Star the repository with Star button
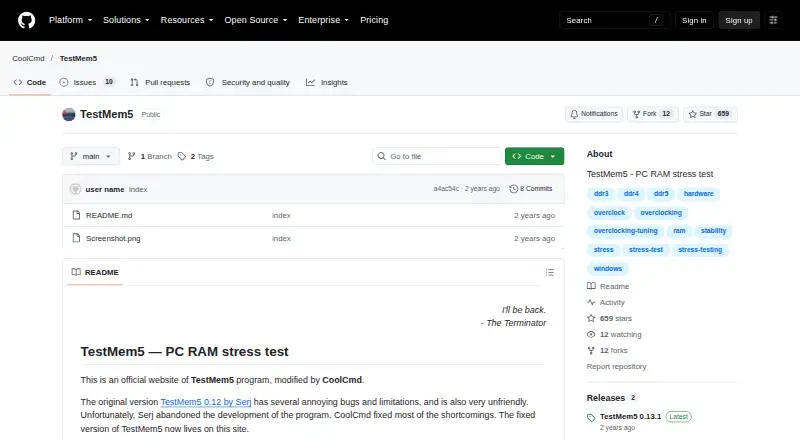800x440 pixels. coord(710,114)
